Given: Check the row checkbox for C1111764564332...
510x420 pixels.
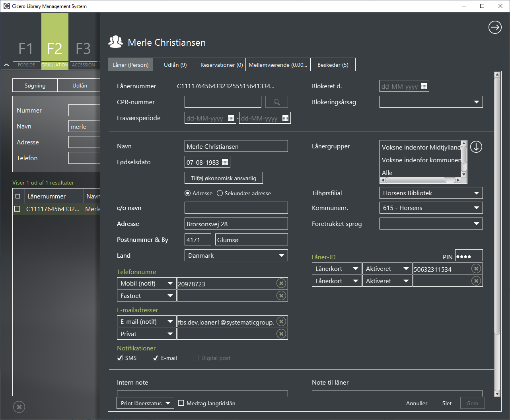Looking at the screenshot, I should pos(17,209).
